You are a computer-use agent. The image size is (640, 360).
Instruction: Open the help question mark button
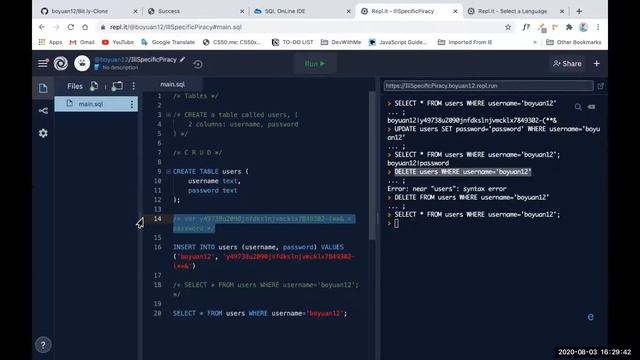pos(43,345)
